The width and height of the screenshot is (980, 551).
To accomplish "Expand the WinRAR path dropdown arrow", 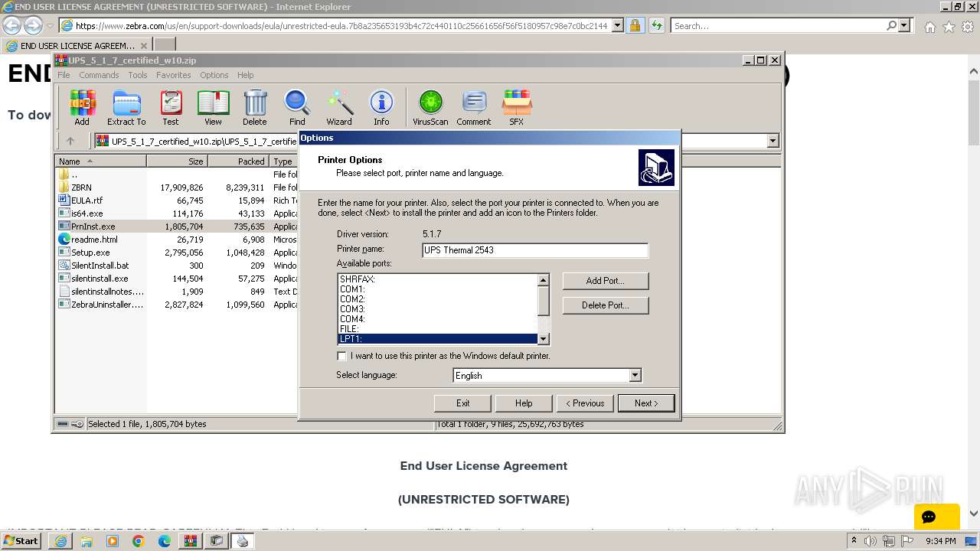I will click(773, 141).
